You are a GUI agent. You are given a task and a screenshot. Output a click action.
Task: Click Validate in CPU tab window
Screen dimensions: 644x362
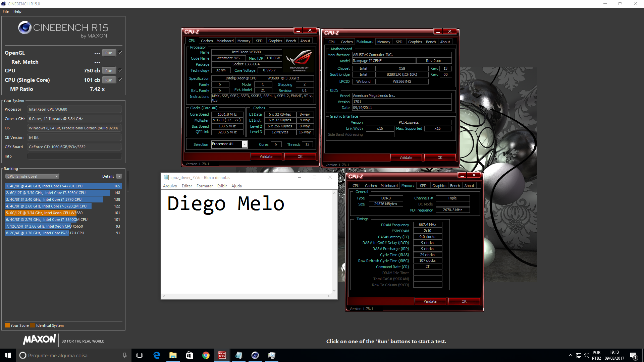(266, 157)
